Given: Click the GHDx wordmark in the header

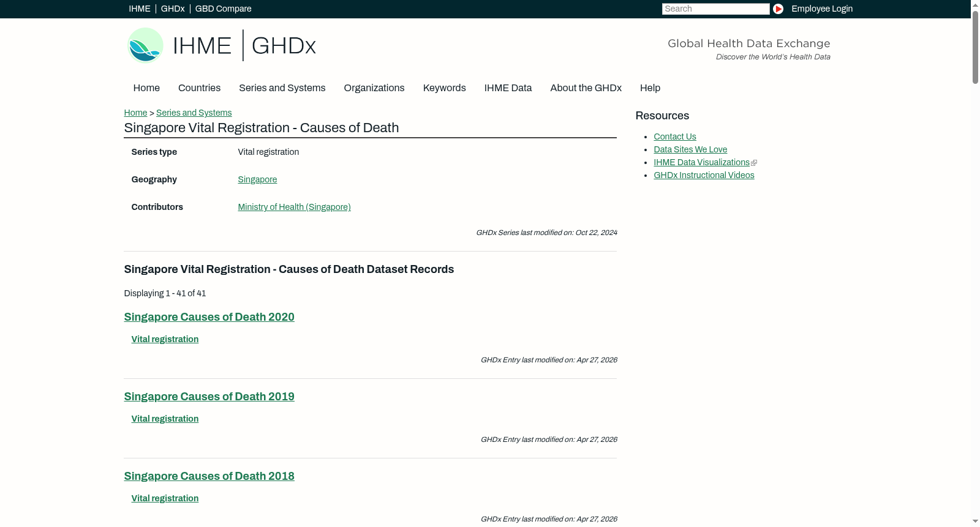Looking at the screenshot, I should tap(284, 46).
